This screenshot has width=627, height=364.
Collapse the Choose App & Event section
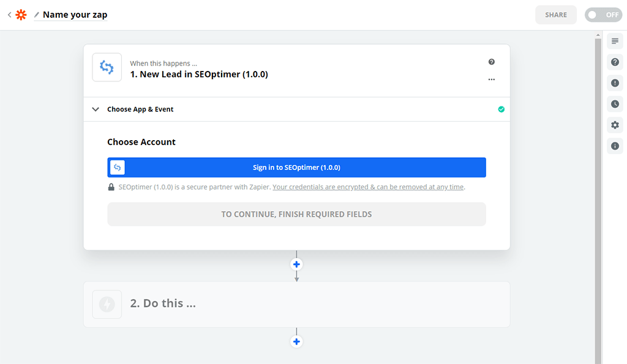[x=96, y=110]
